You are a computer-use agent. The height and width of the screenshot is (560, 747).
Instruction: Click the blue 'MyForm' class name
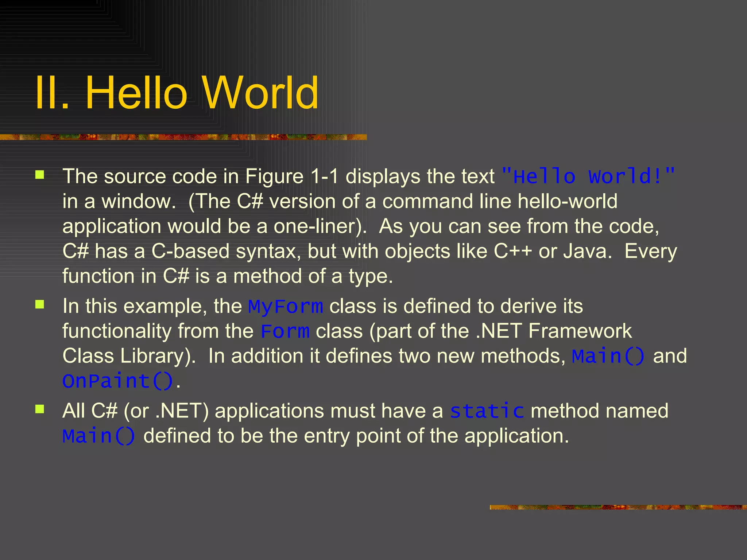[x=286, y=306]
